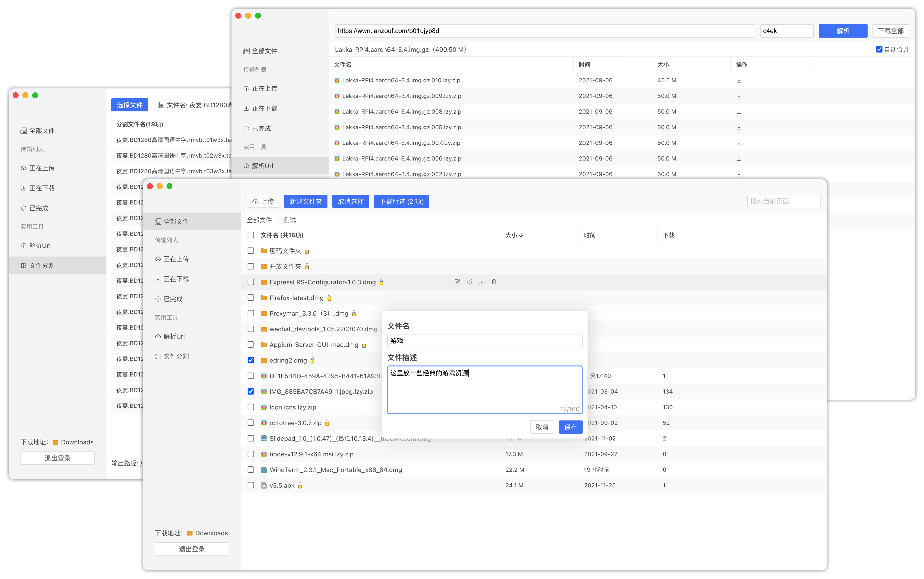Download Lakka img.gz.010.lzy.zip via its download icon

click(x=739, y=80)
